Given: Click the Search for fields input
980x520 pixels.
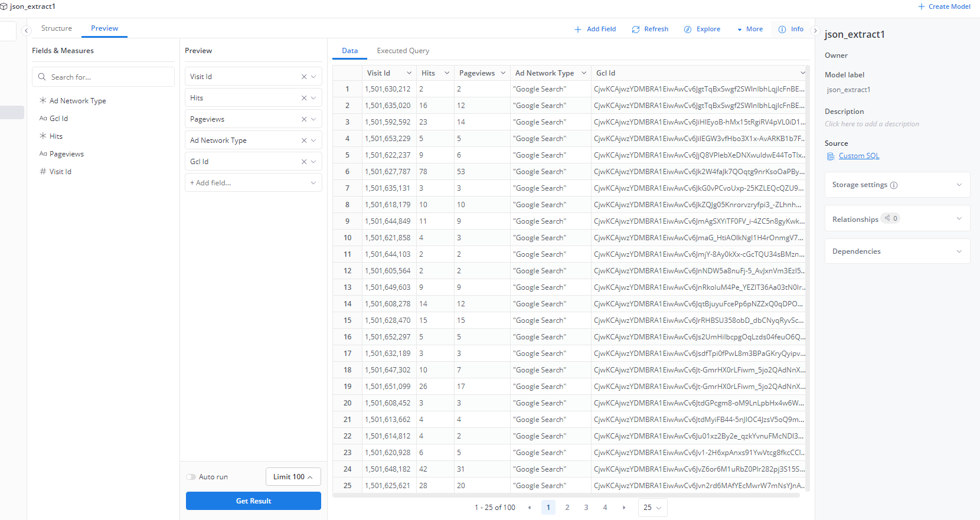Looking at the screenshot, I should click(103, 77).
